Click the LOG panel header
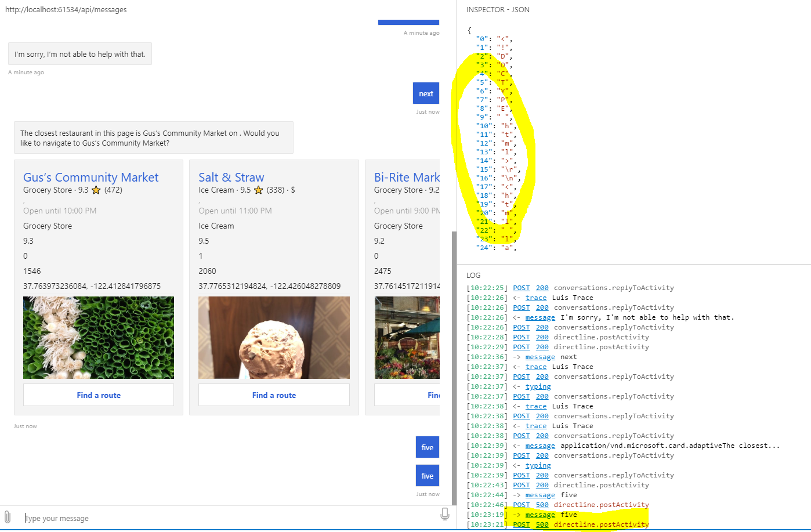811x532 pixels. [473, 275]
